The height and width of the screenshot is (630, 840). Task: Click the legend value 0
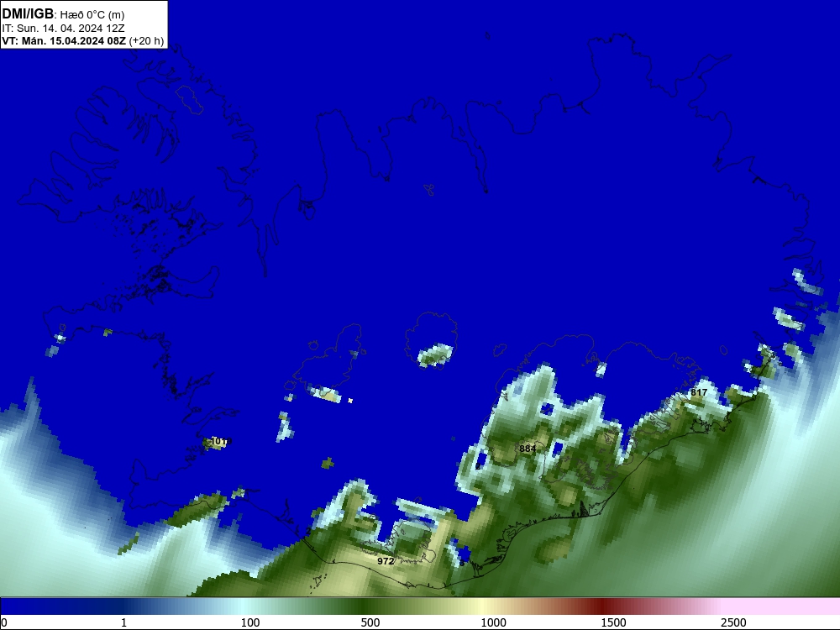click(x=4, y=622)
